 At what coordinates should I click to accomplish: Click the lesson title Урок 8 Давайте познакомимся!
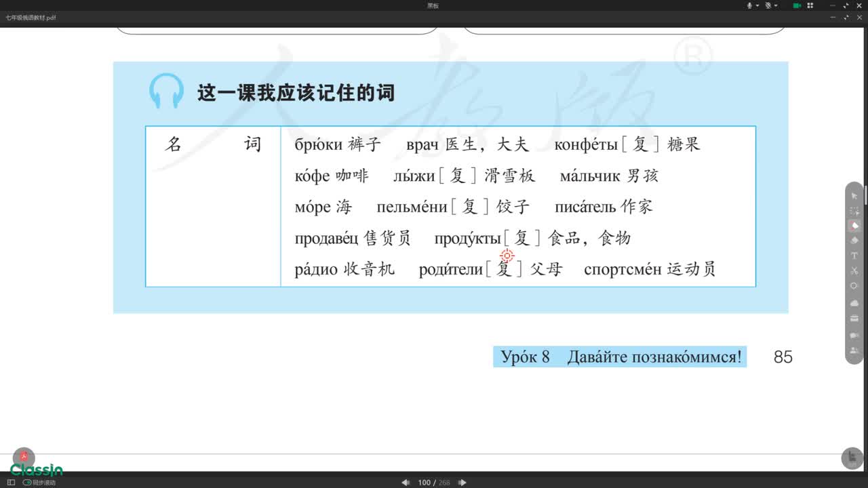[620, 357]
